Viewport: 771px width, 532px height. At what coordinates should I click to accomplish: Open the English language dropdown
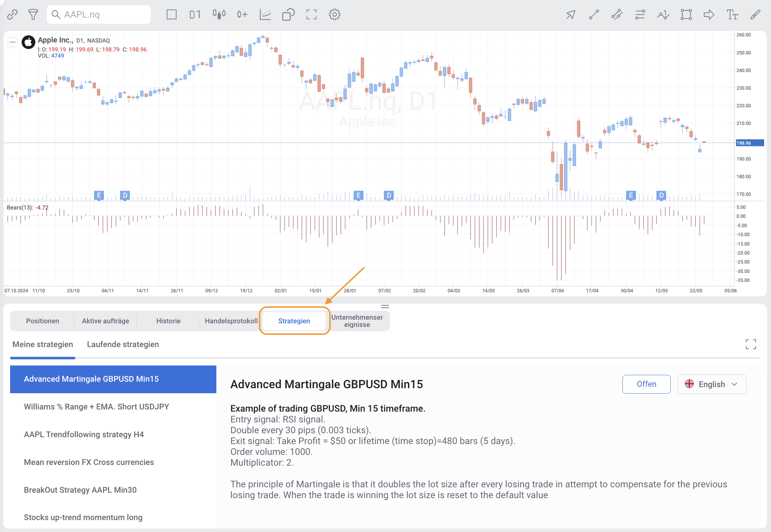[x=711, y=384]
